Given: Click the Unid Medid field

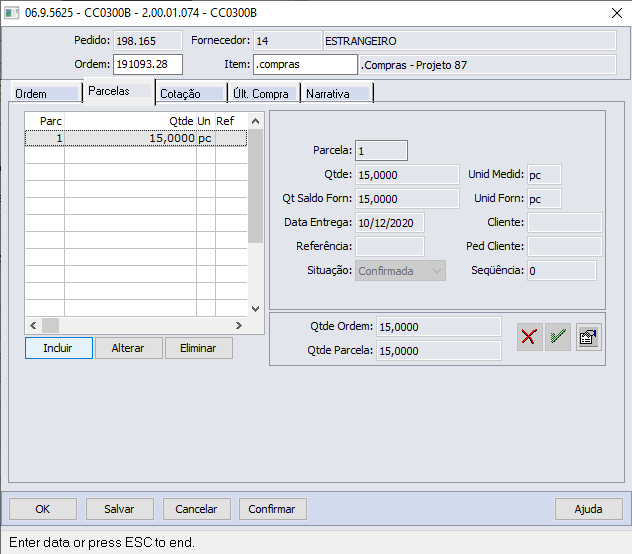Looking at the screenshot, I should coord(544,175).
